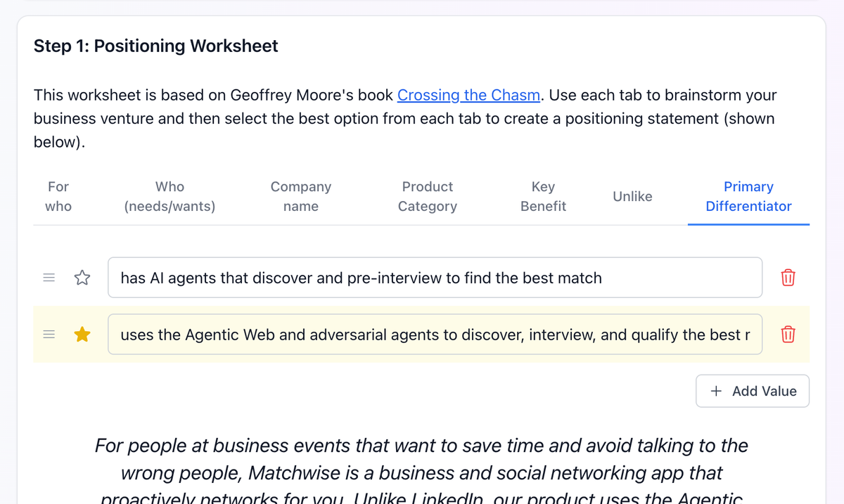Click the drag handle on the first differentiator row

(x=49, y=277)
